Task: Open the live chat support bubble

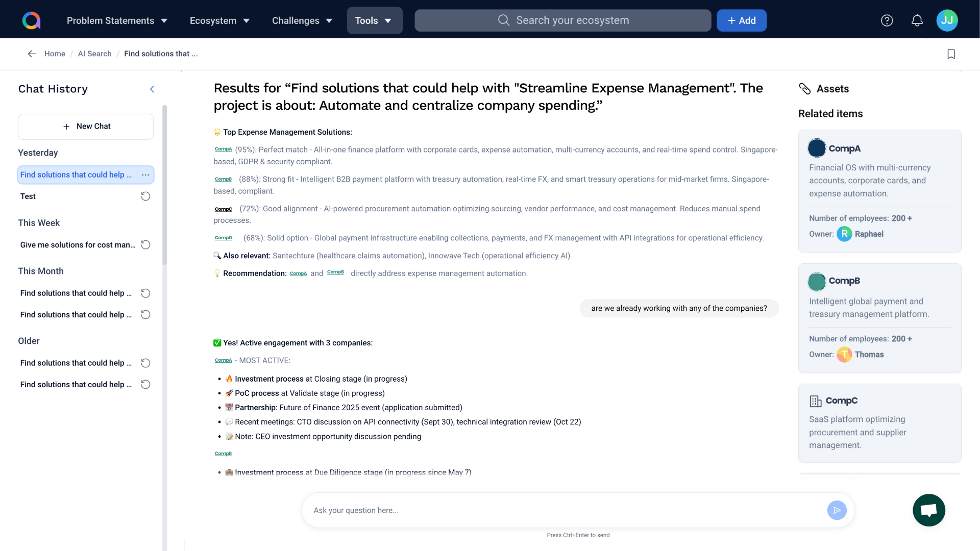Action: [928, 510]
